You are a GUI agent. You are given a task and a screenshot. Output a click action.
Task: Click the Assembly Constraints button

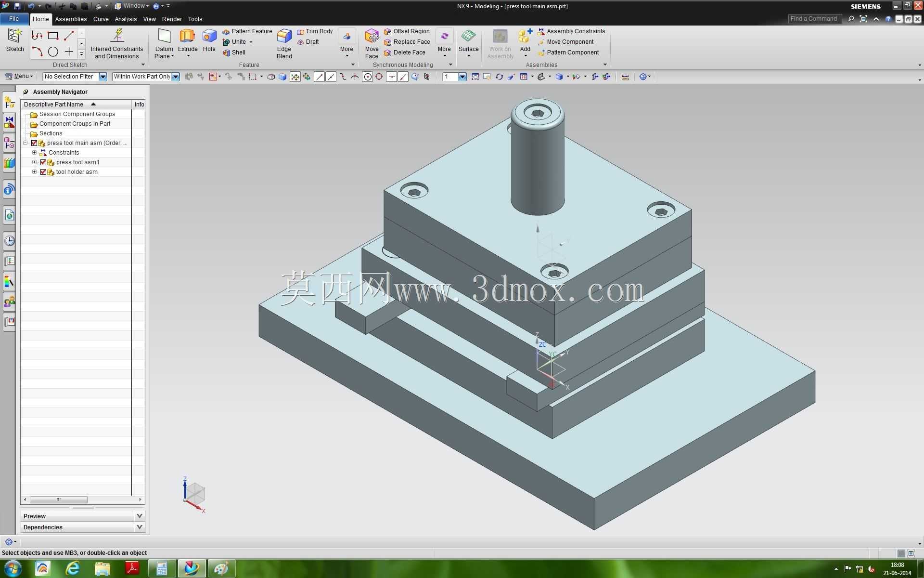point(571,31)
